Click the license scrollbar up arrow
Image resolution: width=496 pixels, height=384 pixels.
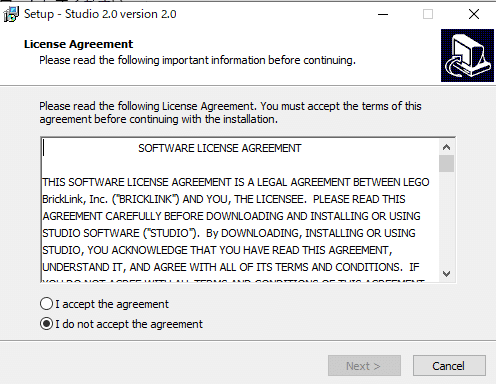coord(446,147)
